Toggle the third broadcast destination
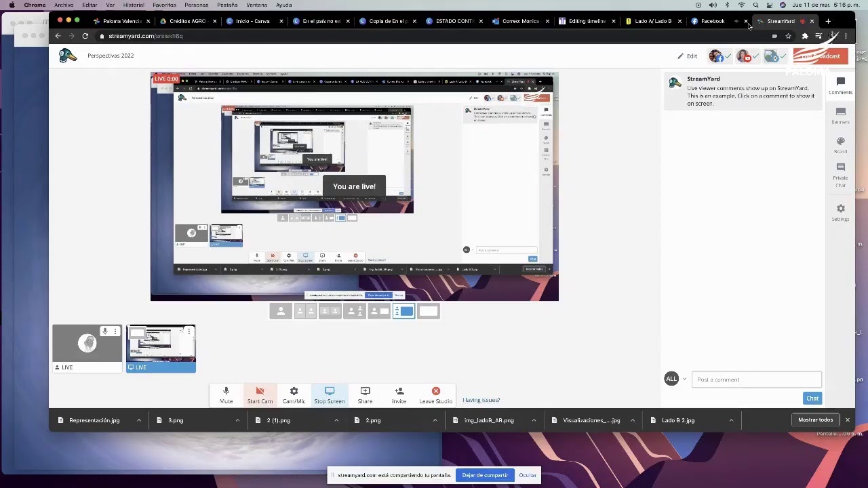Viewport: 868px width, 488px height. coord(775,56)
